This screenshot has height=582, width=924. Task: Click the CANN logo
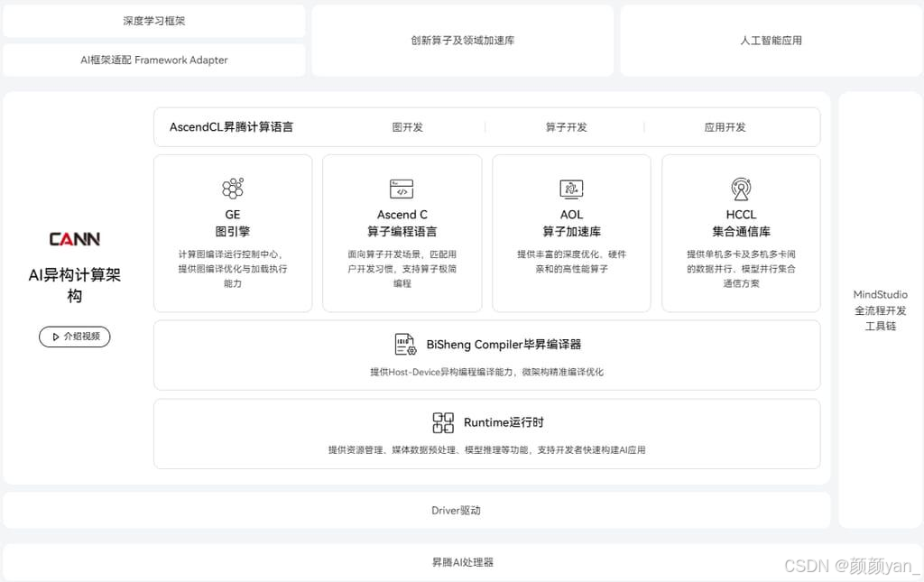75,238
